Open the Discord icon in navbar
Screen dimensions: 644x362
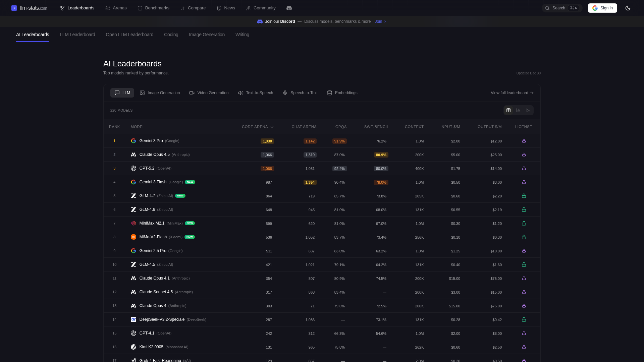tap(289, 8)
